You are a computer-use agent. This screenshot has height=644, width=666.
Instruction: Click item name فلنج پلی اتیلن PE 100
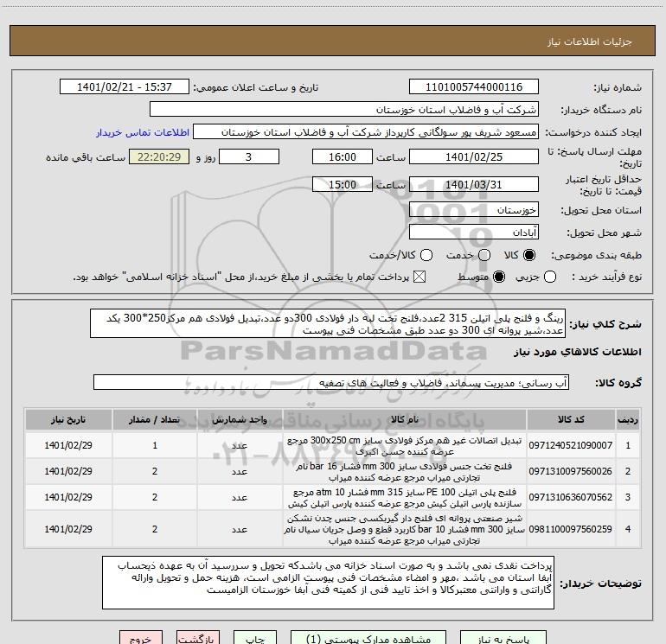pyautogui.click(x=405, y=498)
